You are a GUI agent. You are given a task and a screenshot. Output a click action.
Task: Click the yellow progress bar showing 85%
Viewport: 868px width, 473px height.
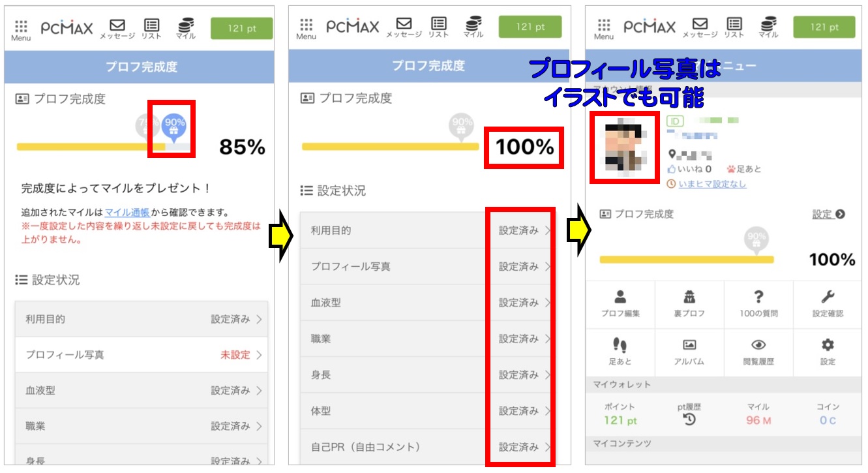[91, 147]
